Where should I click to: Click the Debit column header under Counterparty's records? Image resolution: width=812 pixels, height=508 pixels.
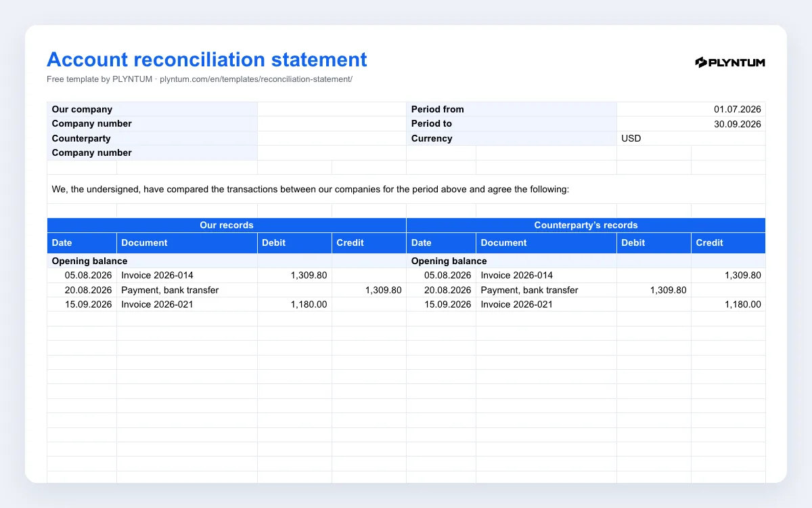point(654,242)
